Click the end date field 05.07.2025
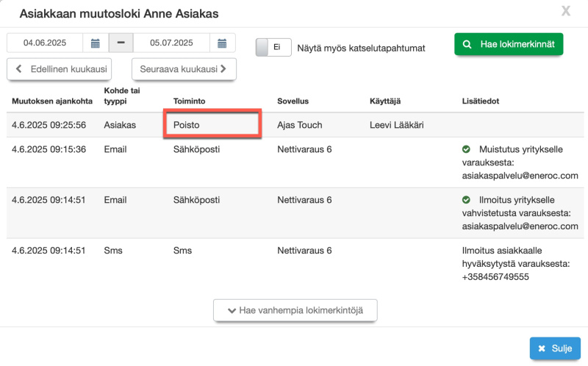The width and height of the screenshot is (588, 366). pyautogui.click(x=171, y=43)
